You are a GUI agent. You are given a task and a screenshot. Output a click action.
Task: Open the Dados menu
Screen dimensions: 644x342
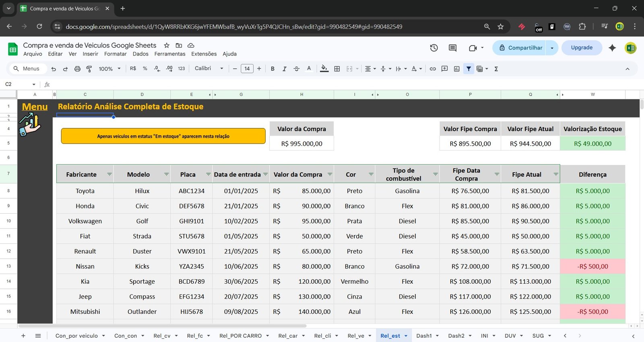coord(140,54)
